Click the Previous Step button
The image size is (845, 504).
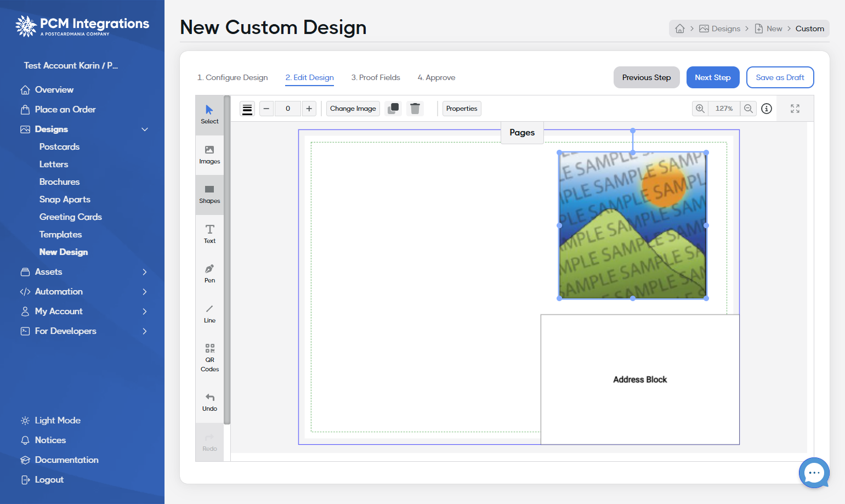pyautogui.click(x=646, y=77)
